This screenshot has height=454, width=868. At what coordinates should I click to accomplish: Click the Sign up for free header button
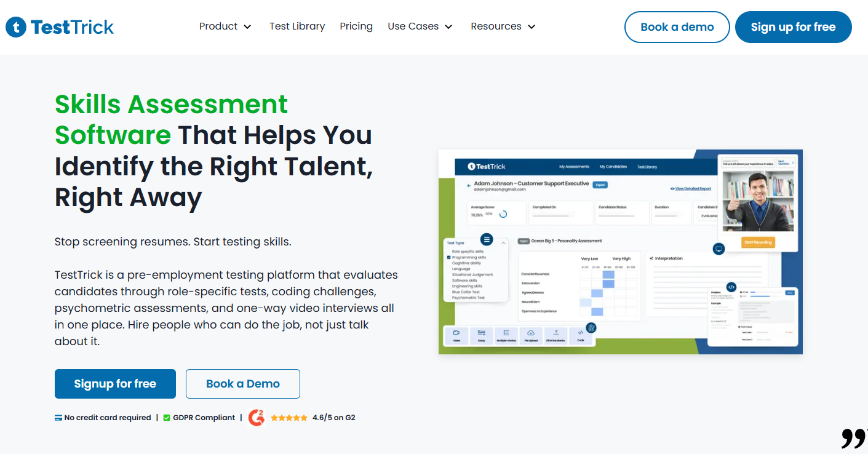click(794, 27)
